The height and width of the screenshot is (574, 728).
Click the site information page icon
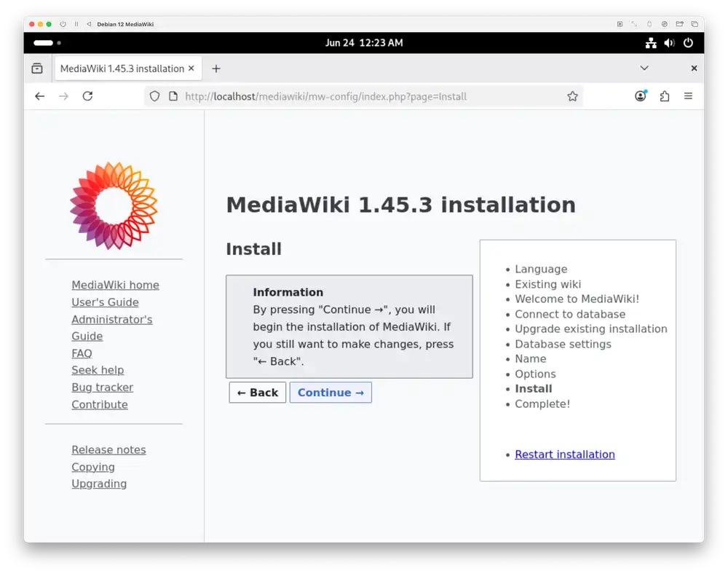pos(173,96)
